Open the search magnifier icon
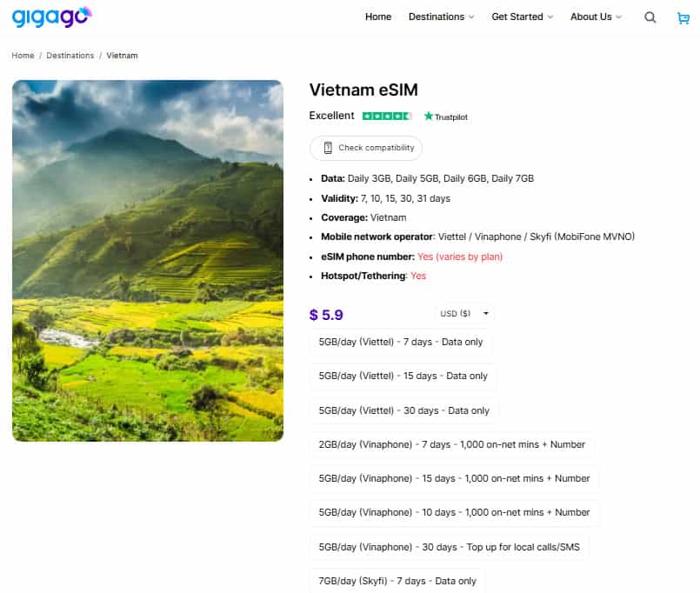The width and height of the screenshot is (700, 593). 650,17
